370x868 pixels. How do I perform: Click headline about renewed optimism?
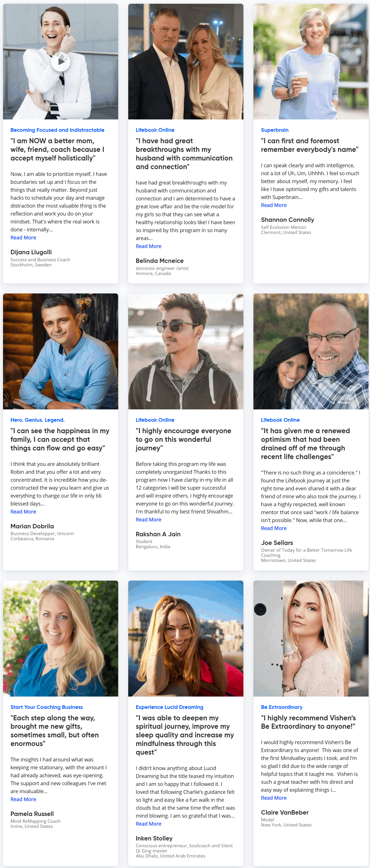tap(305, 444)
